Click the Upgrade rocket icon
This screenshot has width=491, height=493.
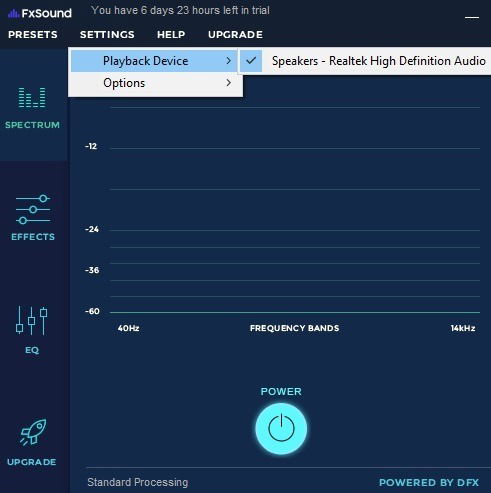point(33,432)
